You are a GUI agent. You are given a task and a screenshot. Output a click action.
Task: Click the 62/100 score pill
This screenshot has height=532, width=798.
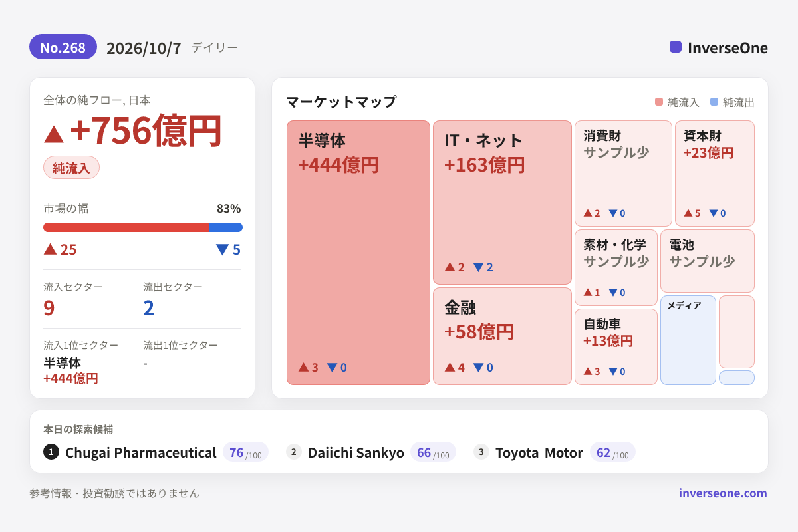(612, 452)
